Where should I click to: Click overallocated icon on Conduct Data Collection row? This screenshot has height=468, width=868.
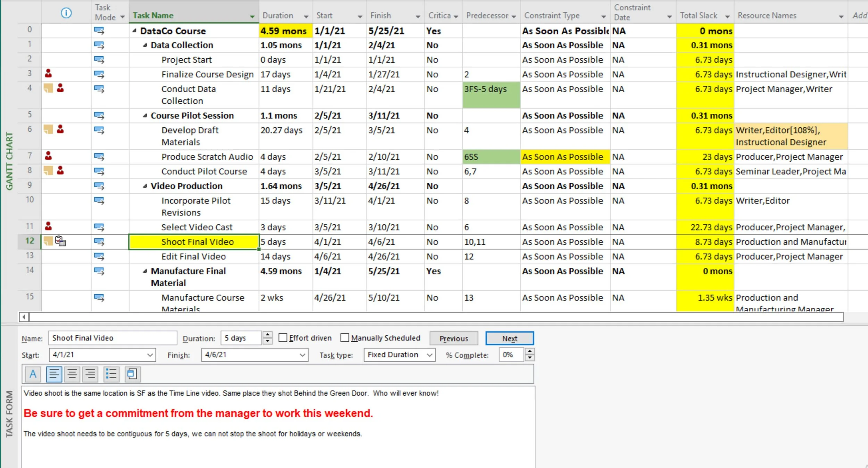(60, 88)
